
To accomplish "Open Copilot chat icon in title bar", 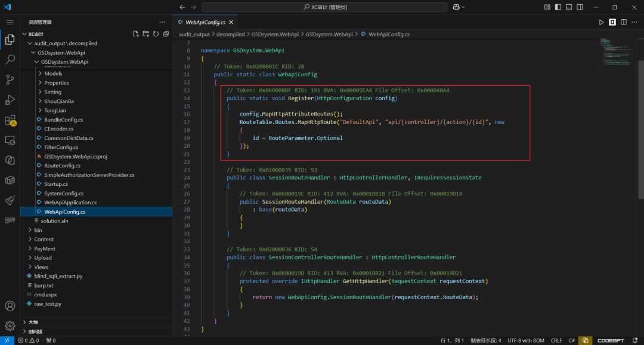I will click(456, 7).
